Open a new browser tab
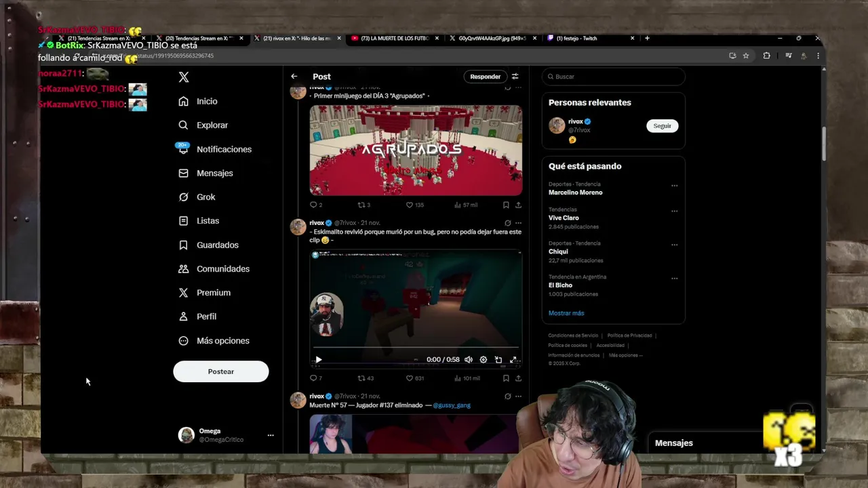Viewport: 868px width, 488px height. coord(647,39)
